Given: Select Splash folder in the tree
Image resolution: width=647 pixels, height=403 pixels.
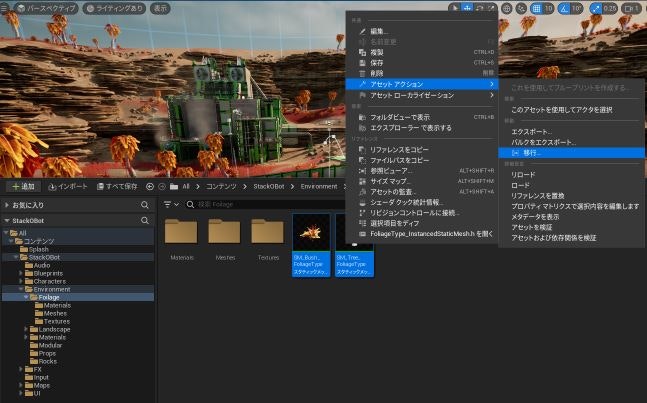Looking at the screenshot, I should [x=38, y=249].
